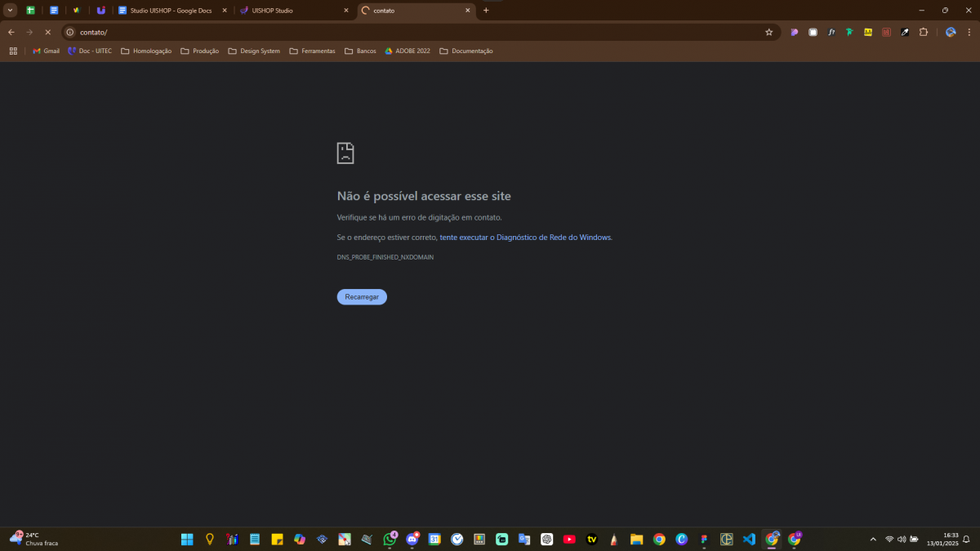Expand the Homologação bookmarks folder

coord(146,51)
